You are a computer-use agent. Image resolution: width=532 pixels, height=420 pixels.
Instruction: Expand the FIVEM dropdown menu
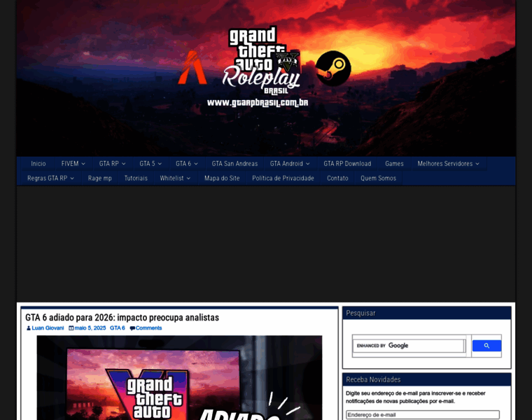73,164
